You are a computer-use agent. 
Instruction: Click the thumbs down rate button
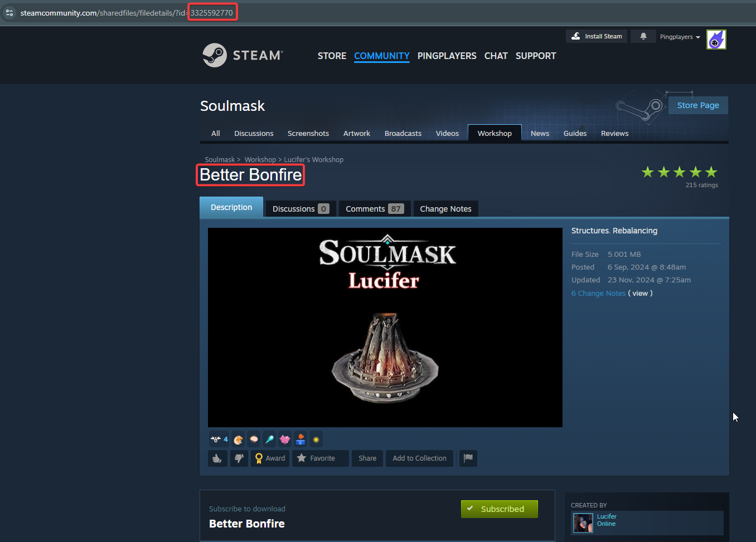[x=239, y=458]
